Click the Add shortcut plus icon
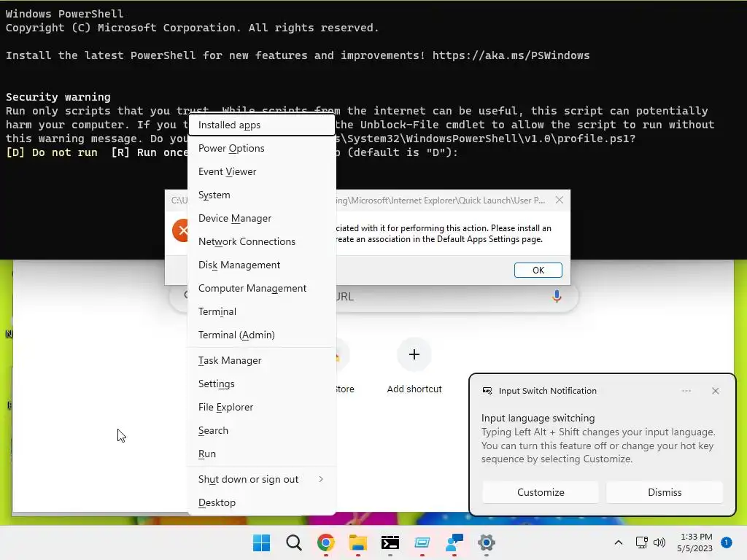This screenshot has width=747, height=560. [x=414, y=354]
